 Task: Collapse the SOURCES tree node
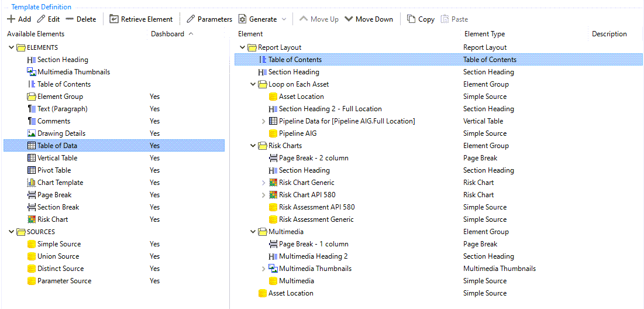click(11, 232)
